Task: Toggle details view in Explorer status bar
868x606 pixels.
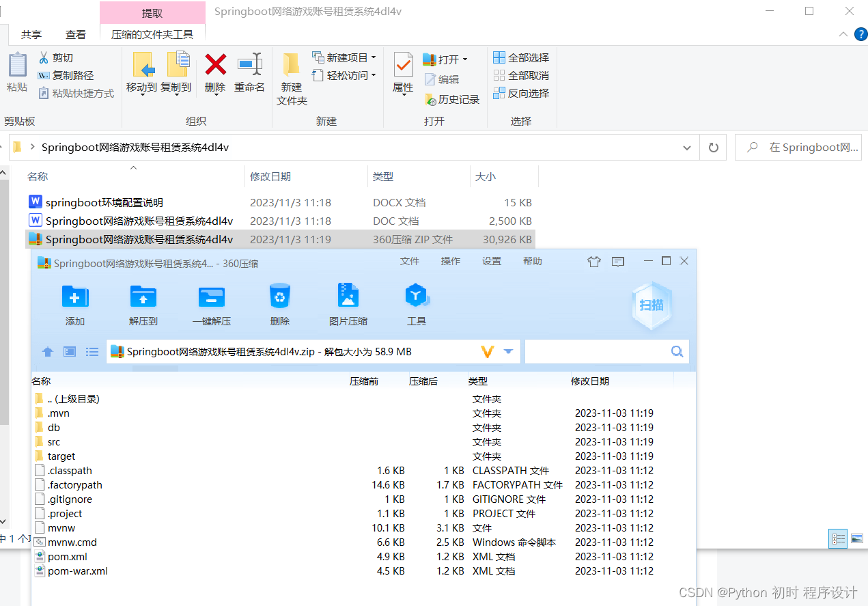Action: pos(837,539)
